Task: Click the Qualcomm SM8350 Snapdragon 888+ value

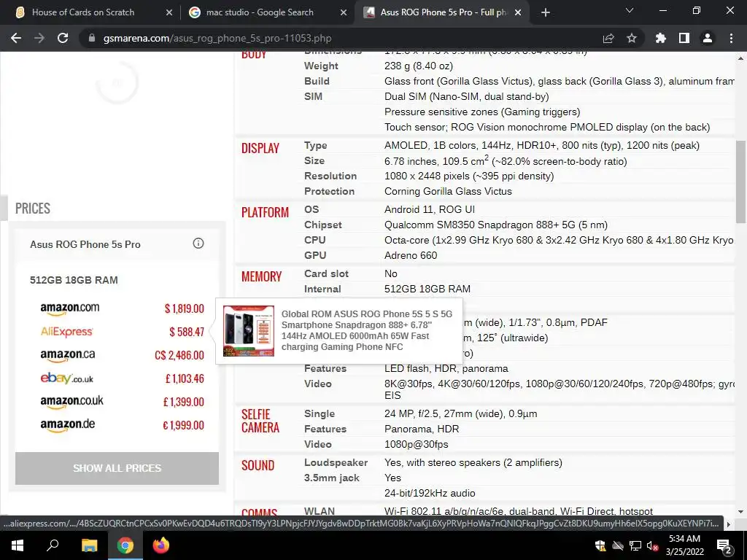Action: (x=496, y=225)
